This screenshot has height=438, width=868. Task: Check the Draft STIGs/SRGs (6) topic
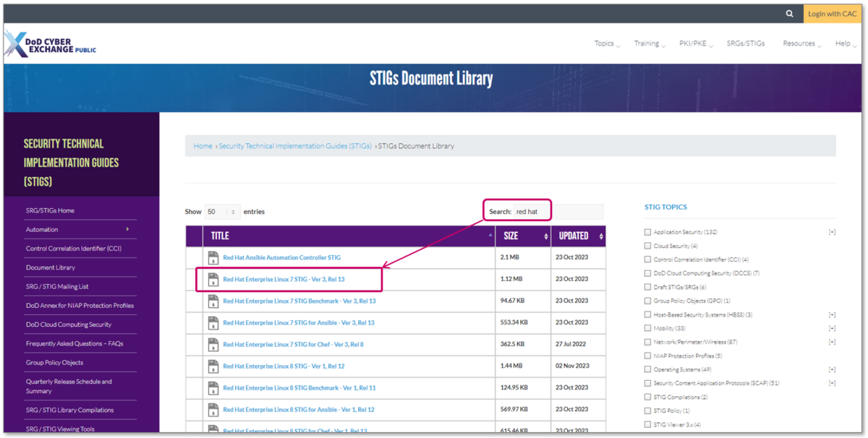[647, 287]
